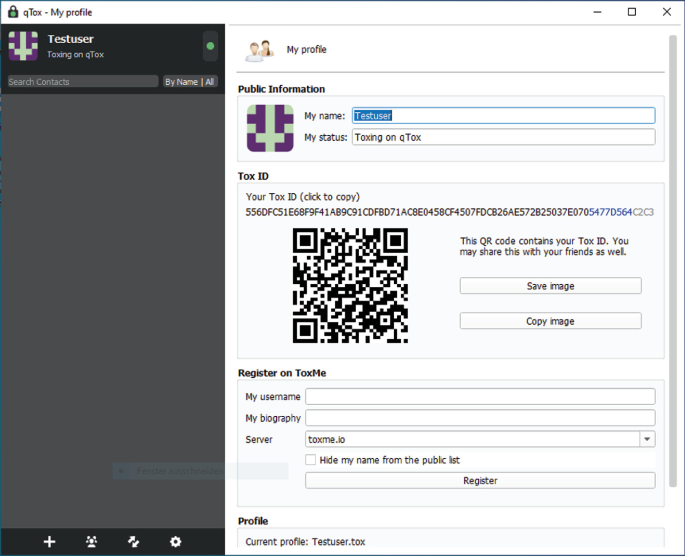Viewport: 685px width, 556px height.
Task: Click the profile avatar in Public Information
Action: pos(270,128)
